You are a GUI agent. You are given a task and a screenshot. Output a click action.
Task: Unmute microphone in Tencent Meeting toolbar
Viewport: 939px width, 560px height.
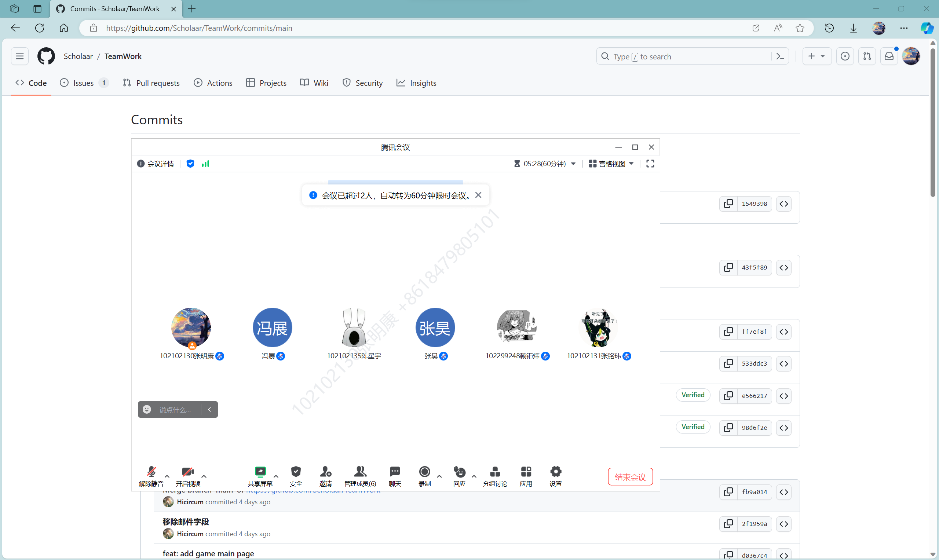tap(151, 476)
